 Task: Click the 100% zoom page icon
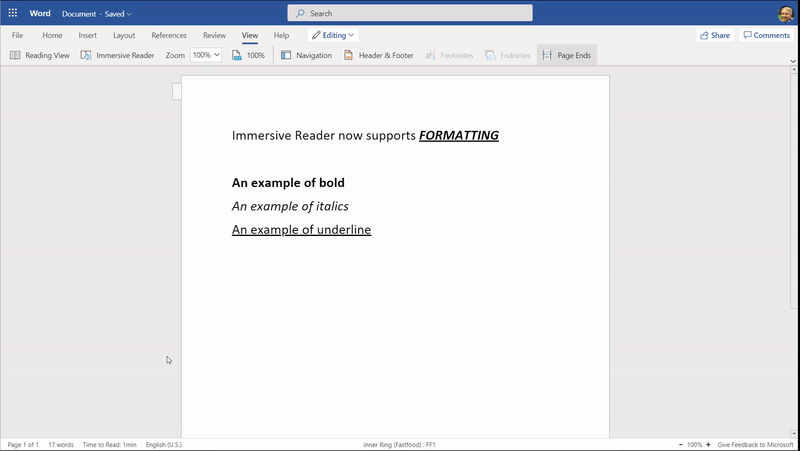237,55
